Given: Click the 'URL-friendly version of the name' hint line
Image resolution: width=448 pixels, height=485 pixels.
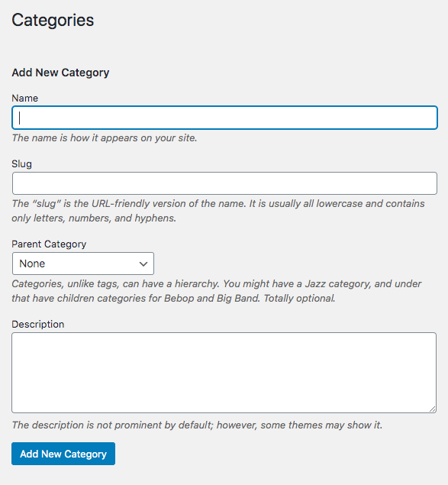Looking at the screenshot, I should (x=218, y=203).
